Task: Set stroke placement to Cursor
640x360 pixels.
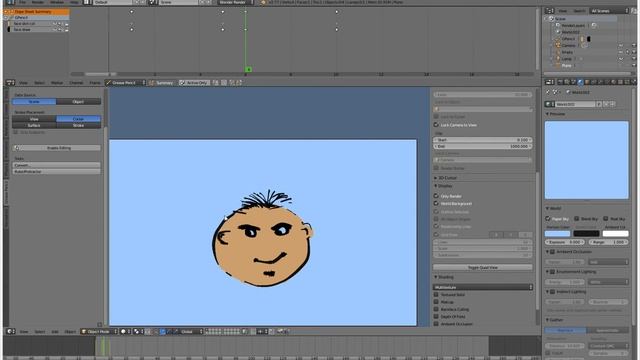Action: 78,119
